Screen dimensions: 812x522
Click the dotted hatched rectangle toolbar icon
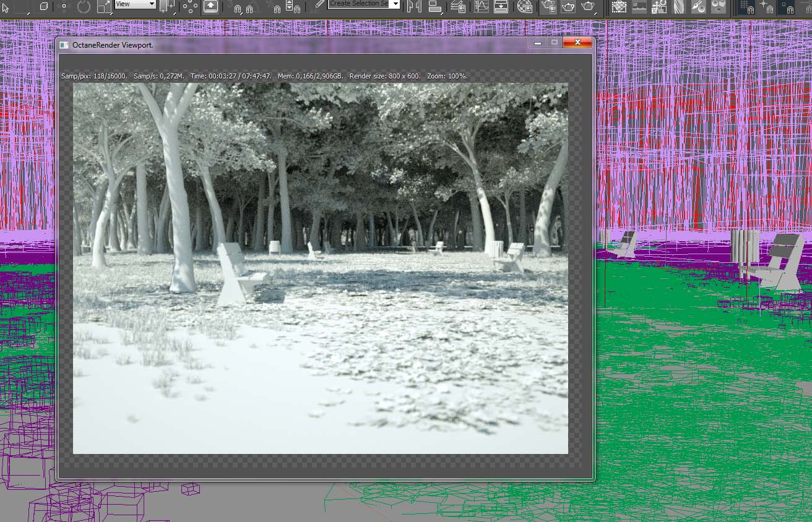coord(618,7)
